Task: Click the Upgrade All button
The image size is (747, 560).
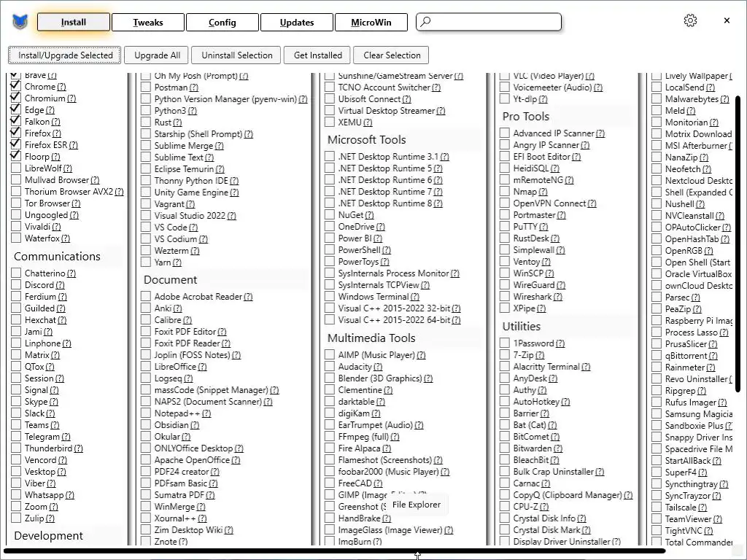Action: click(x=157, y=55)
